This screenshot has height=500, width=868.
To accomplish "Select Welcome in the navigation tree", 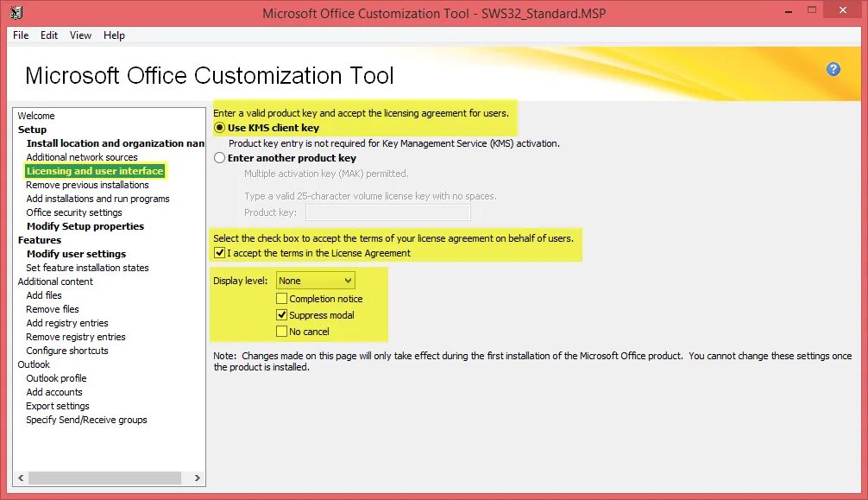I will (36, 116).
